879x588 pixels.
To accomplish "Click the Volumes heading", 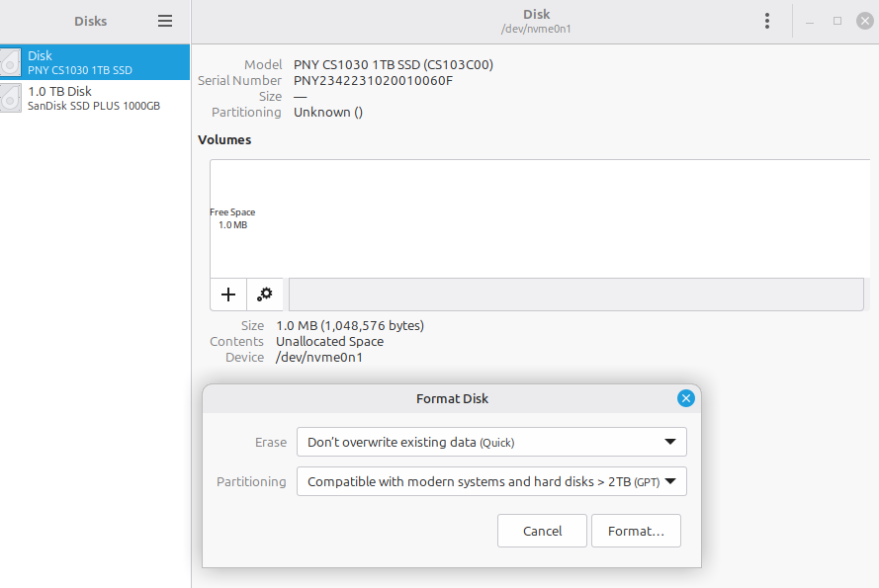I will pos(224,139).
